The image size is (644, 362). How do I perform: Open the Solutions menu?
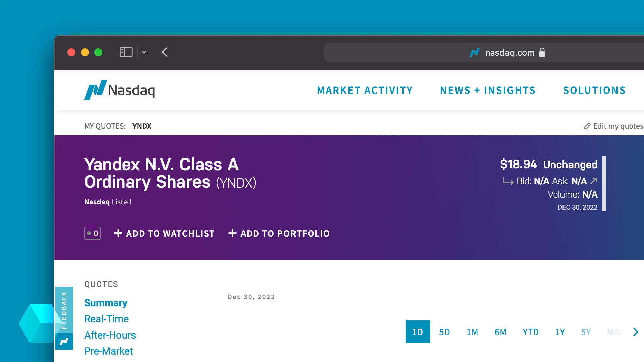pyautogui.click(x=594, y=90)
